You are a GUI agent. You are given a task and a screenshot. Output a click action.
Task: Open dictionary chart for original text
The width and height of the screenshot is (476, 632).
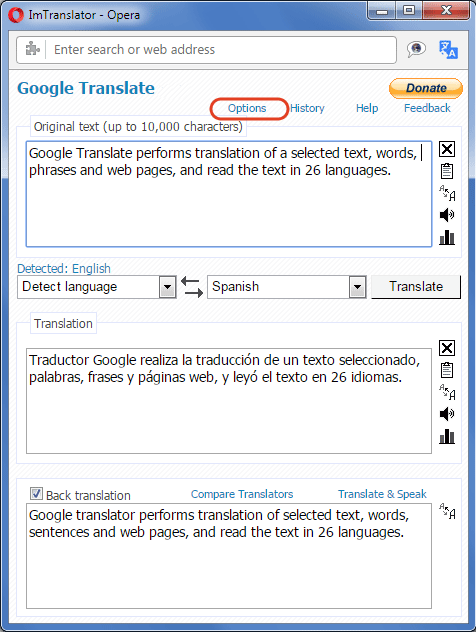point(447,237)
